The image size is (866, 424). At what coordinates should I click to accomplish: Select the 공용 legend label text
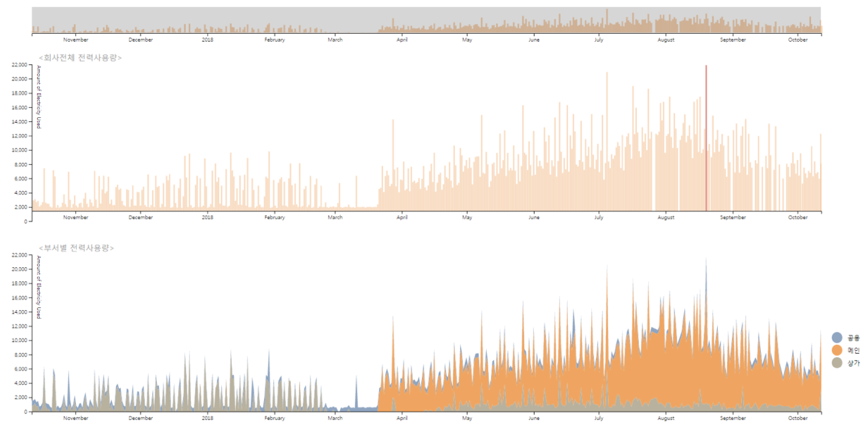click(x=853, y=338)
